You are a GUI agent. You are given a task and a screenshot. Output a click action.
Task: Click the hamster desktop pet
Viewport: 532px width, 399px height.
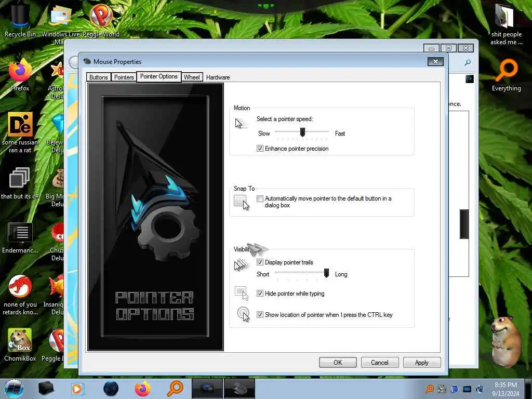[506, 341]
